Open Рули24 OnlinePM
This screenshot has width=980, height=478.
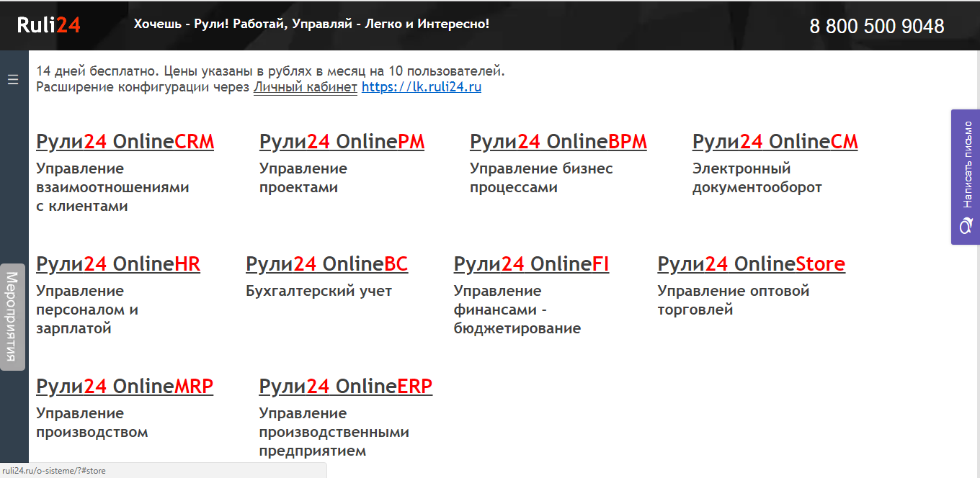tap(342, 141)
